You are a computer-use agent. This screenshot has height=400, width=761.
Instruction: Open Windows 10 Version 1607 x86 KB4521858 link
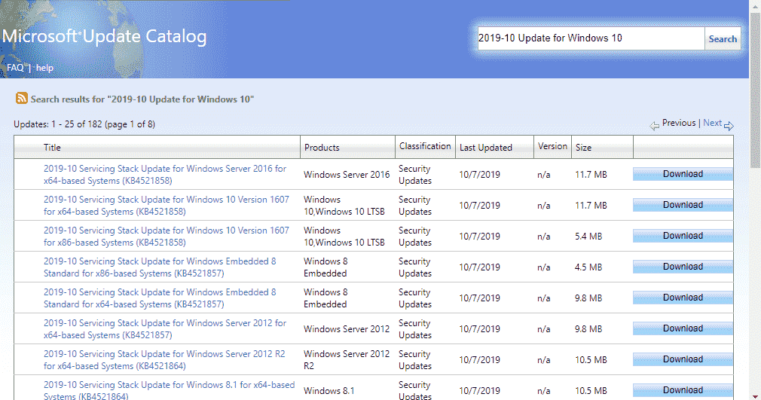click(x=166, y=236)
